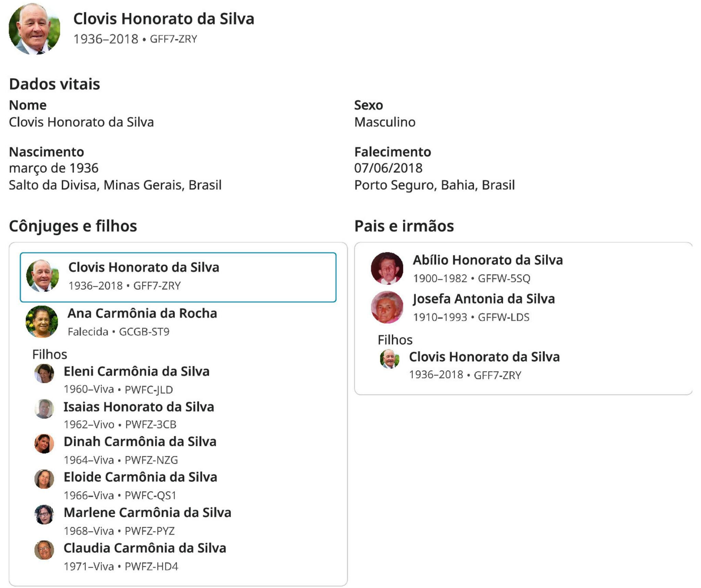Open Ana Carmônia da Rocha's portrait photo
Image resolution: width=701 pixels, height=588 pixels.
pos(42,322)
